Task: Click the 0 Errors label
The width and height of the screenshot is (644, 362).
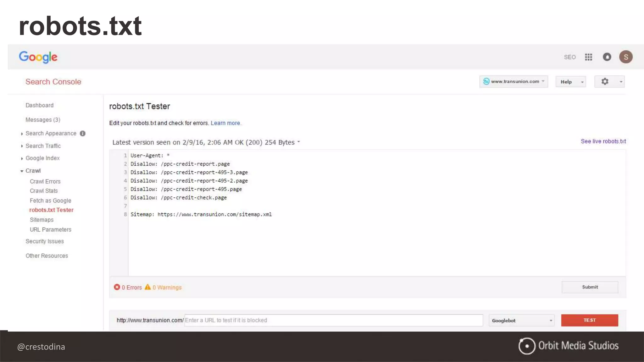Action: [132, 288]
